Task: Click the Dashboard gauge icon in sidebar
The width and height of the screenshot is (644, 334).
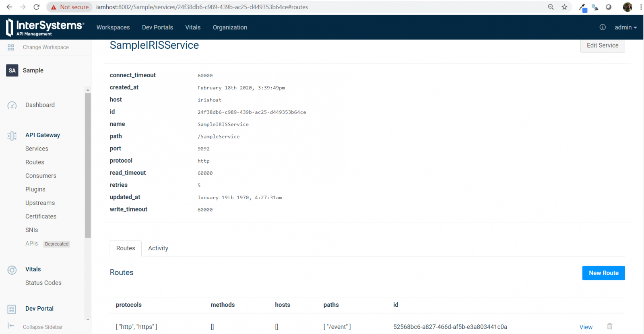Action: click(x=12, y=105)
